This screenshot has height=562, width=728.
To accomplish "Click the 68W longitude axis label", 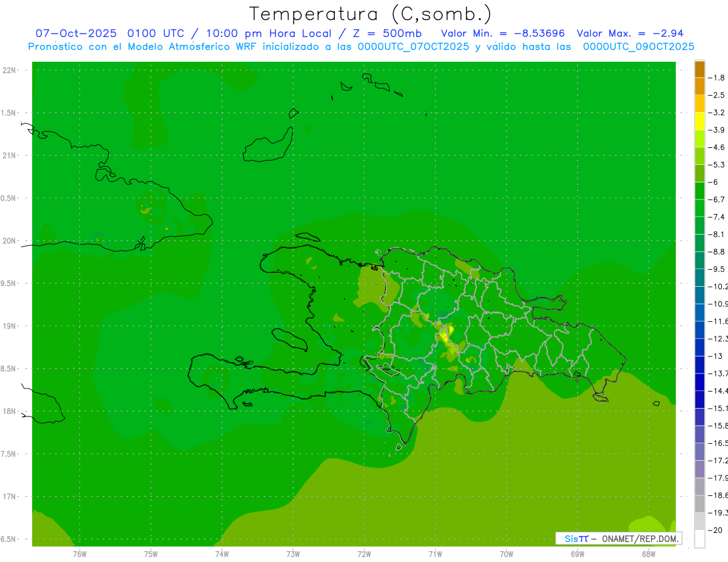I will [x=649, y=554].
